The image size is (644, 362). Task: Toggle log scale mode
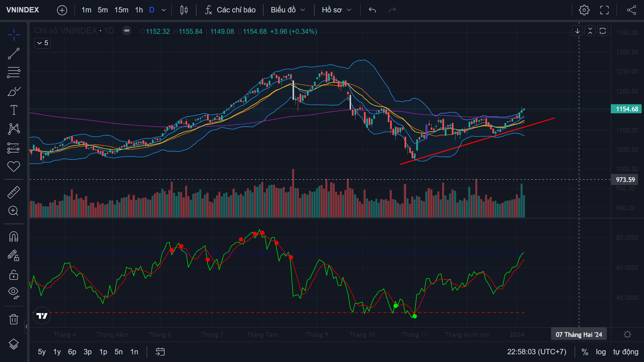601,352
